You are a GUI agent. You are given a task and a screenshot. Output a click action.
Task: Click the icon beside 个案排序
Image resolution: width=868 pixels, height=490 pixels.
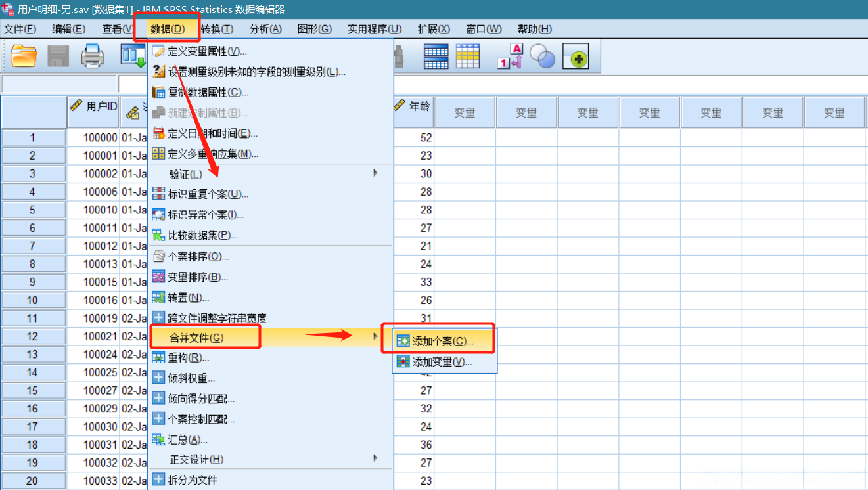[158, 256]
